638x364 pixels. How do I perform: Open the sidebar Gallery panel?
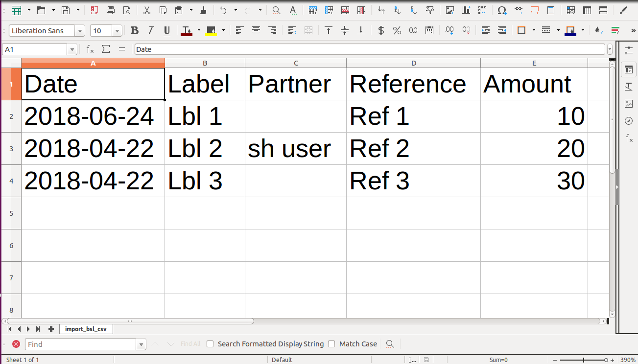click(x=629, y=104)
